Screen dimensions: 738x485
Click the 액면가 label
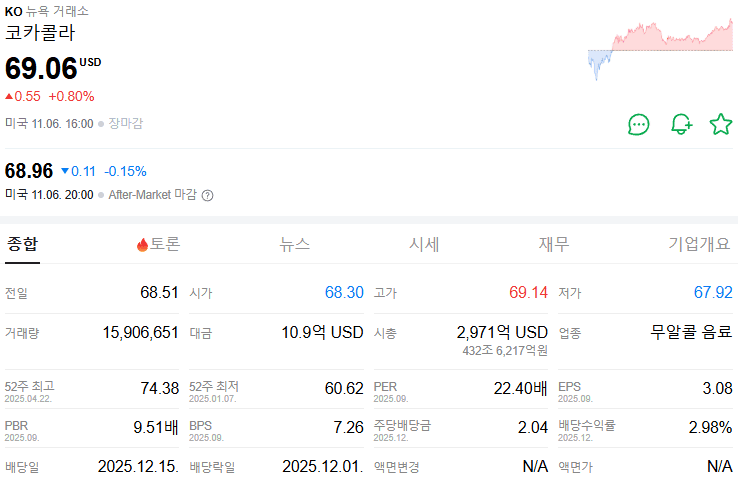coord(575,467)
